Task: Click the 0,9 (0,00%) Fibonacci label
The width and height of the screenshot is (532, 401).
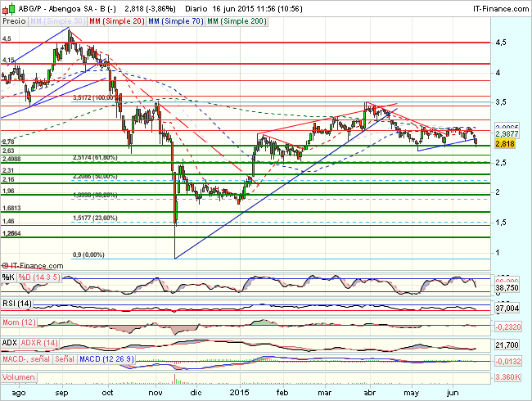Action: coord(88,255)
